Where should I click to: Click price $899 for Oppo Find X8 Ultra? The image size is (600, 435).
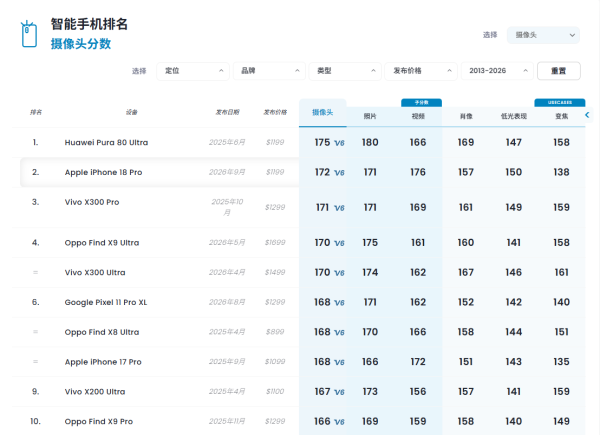(x=275, y=332)
